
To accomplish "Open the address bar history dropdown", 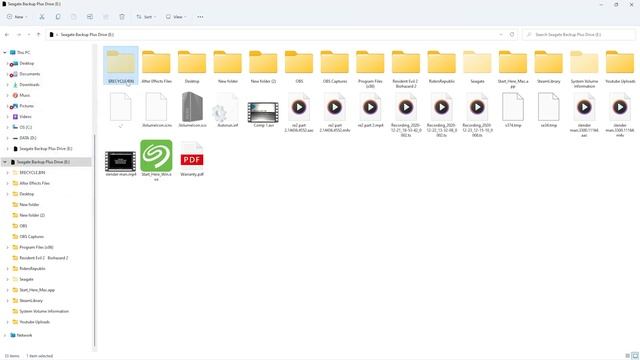I will [501, 35].
